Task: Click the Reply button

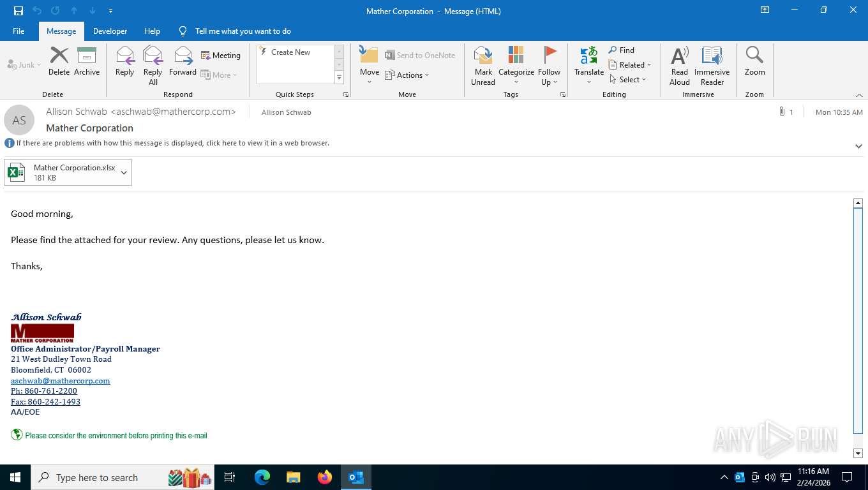Action: pyautogui.click(x=124, y=62)
